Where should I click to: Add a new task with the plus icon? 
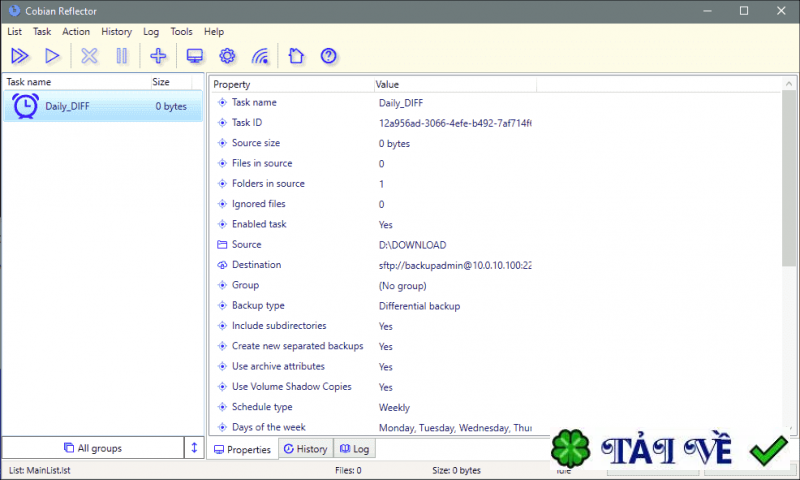158,56
